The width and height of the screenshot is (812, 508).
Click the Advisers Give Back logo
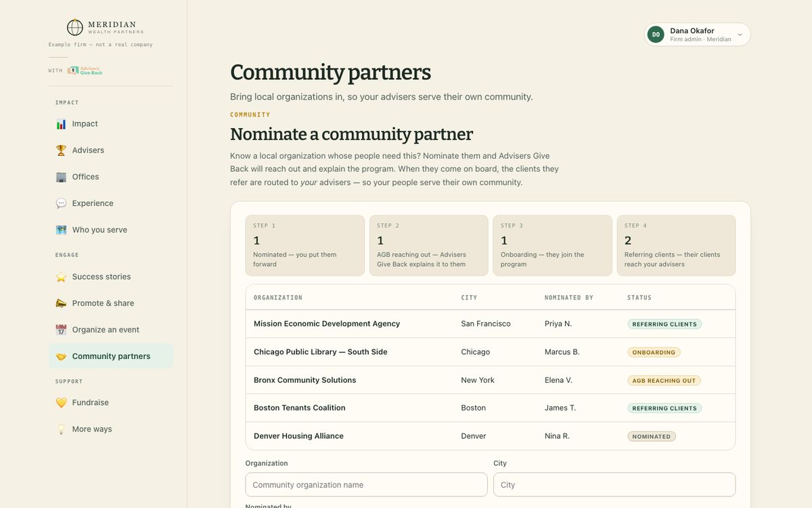click(x=85, y=70)
